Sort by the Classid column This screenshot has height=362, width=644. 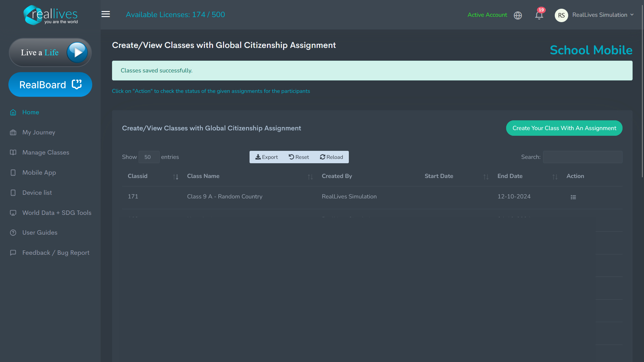click(x=152, y=176)
